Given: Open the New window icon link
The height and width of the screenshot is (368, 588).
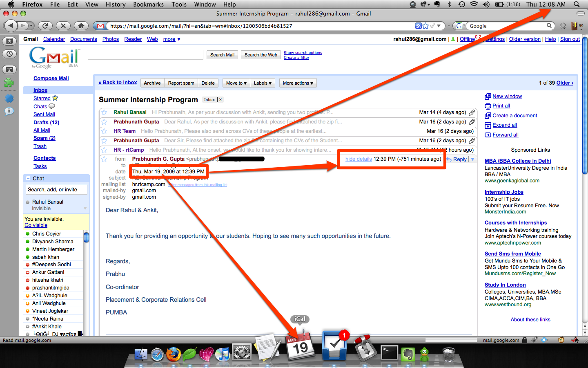Looking at the screenshot, I should (488, 96).
